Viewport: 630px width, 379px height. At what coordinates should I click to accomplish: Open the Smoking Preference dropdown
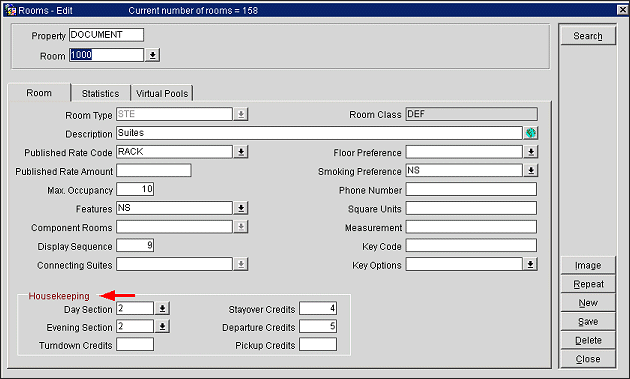coord(531,170)
